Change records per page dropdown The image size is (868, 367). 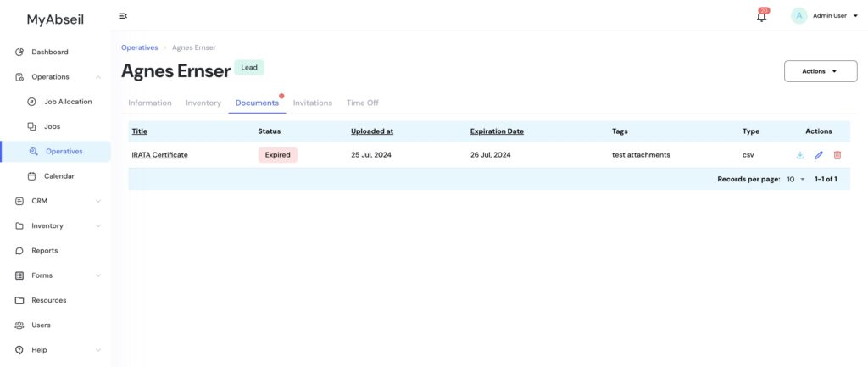point(795,180)
